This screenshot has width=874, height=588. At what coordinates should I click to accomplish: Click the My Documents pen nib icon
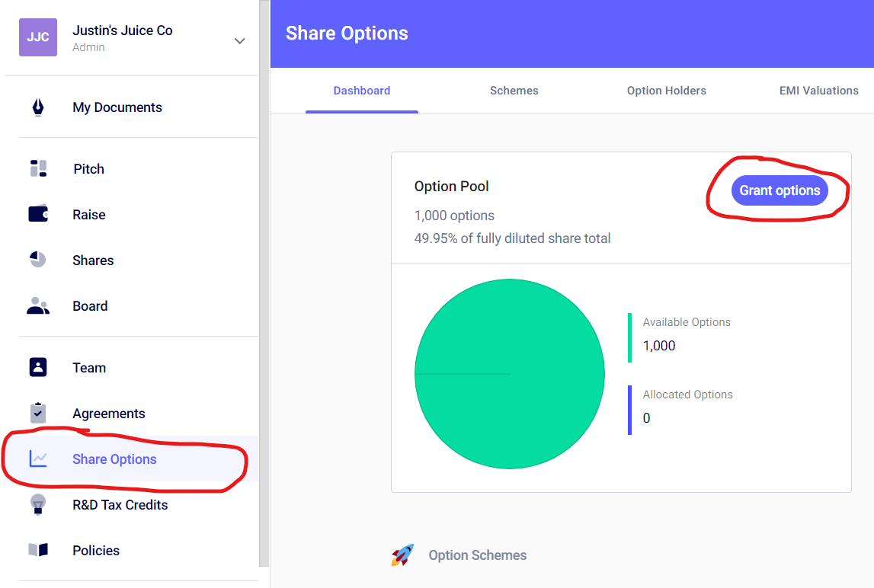pyautogui.click(x=38, y=107)
